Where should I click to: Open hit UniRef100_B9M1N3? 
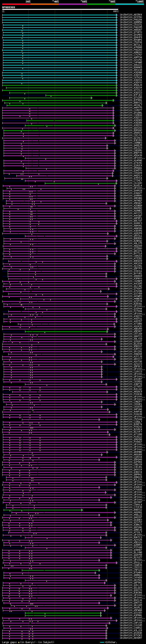131,130
